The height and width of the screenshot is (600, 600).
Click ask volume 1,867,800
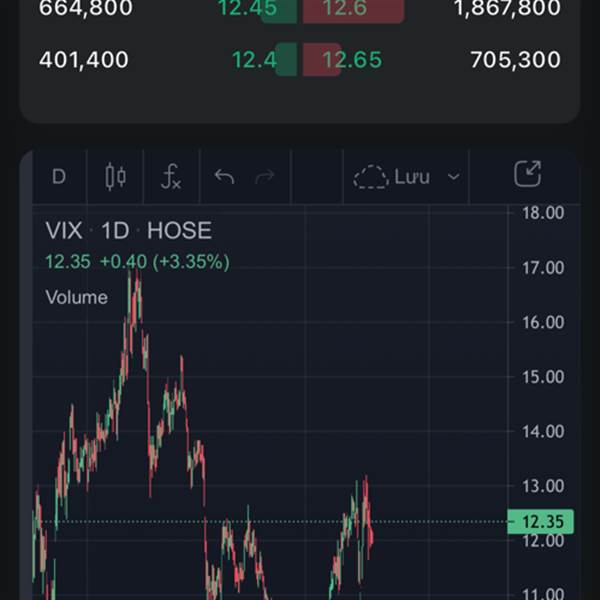click(507, 8)
